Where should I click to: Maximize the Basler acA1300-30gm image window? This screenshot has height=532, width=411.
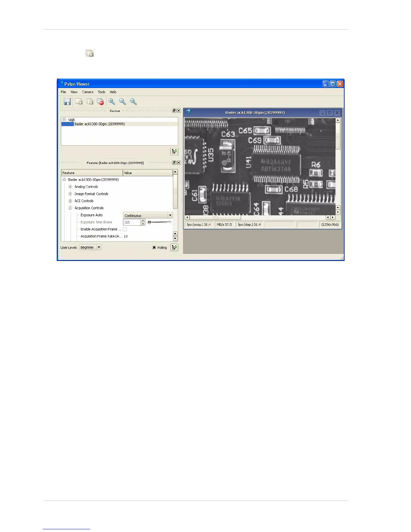(330, 113)
